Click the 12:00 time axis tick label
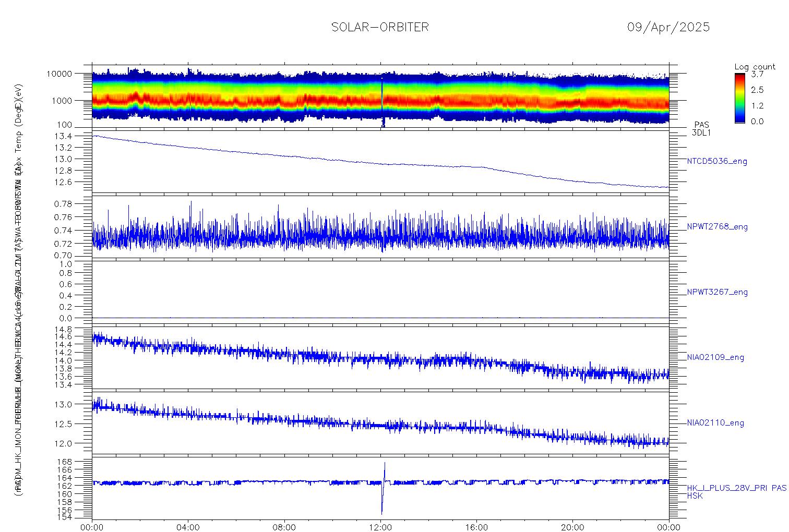 tap(380, 527)
